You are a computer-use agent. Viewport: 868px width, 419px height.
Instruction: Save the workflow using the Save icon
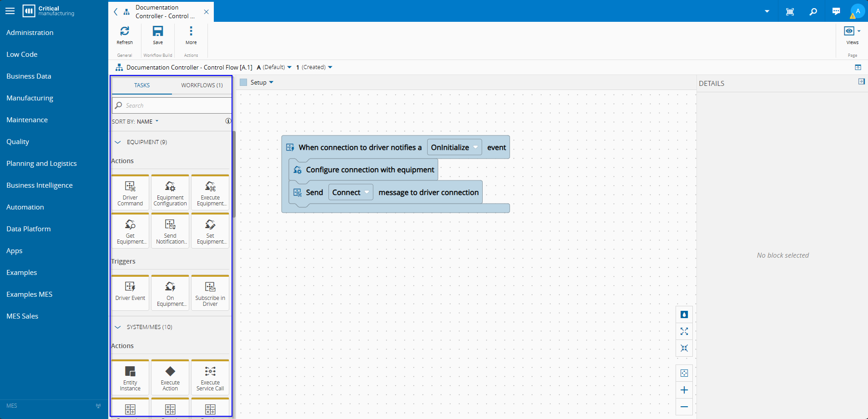coord(157,31)
